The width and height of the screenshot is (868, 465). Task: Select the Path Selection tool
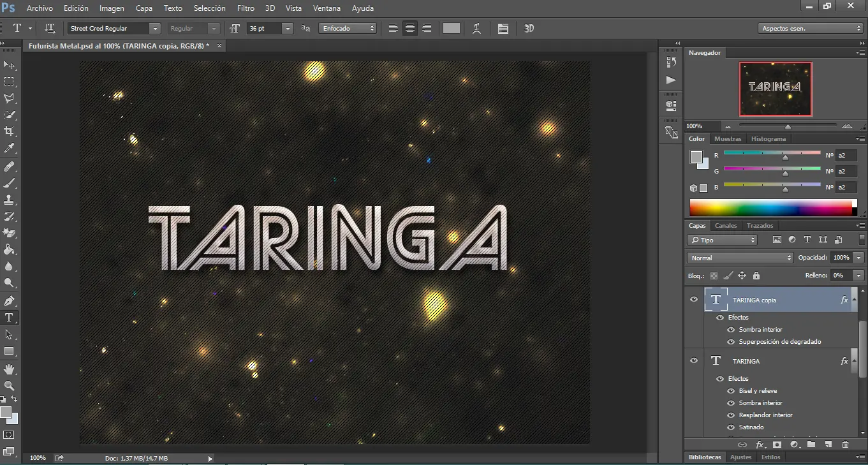pos(9,334)
